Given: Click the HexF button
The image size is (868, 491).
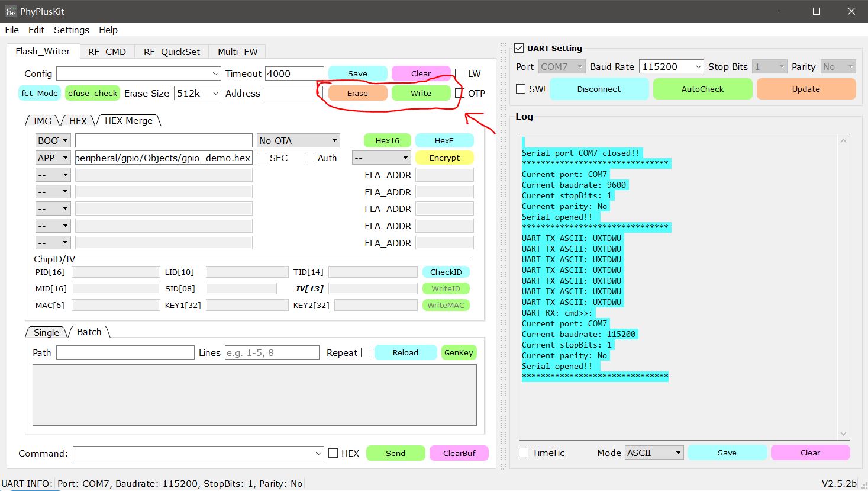Looking at the screenshot, I should [444, 140].
